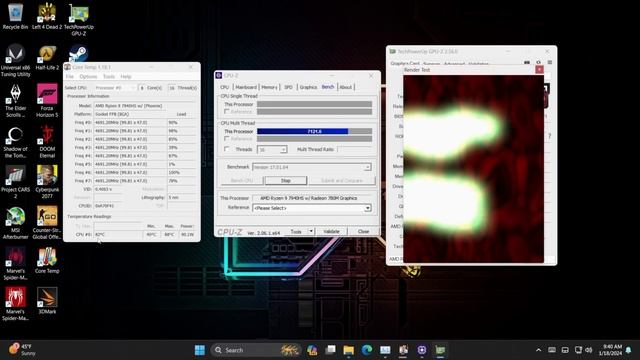Open The Elder Scrolls desktop shortcut
The width and height of the screenshot is (640, 360).
pyautogui.click(x=16, y=101)
